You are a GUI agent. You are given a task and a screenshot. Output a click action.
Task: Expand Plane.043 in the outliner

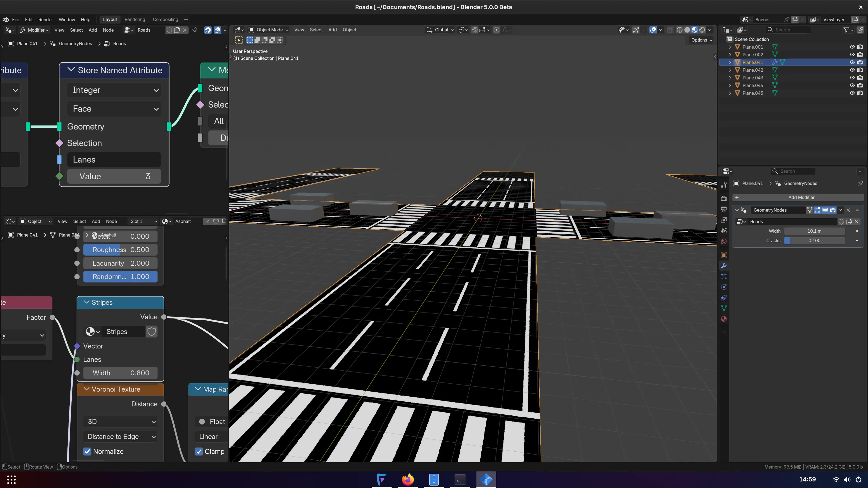pyautogui.click(x=730, y=78)
